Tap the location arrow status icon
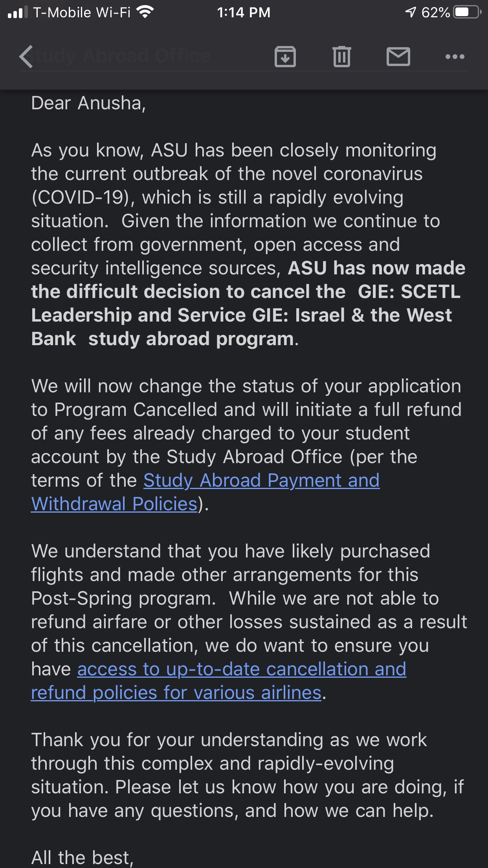Viewport: 488px width, 868px height. (x=410, y=13)
